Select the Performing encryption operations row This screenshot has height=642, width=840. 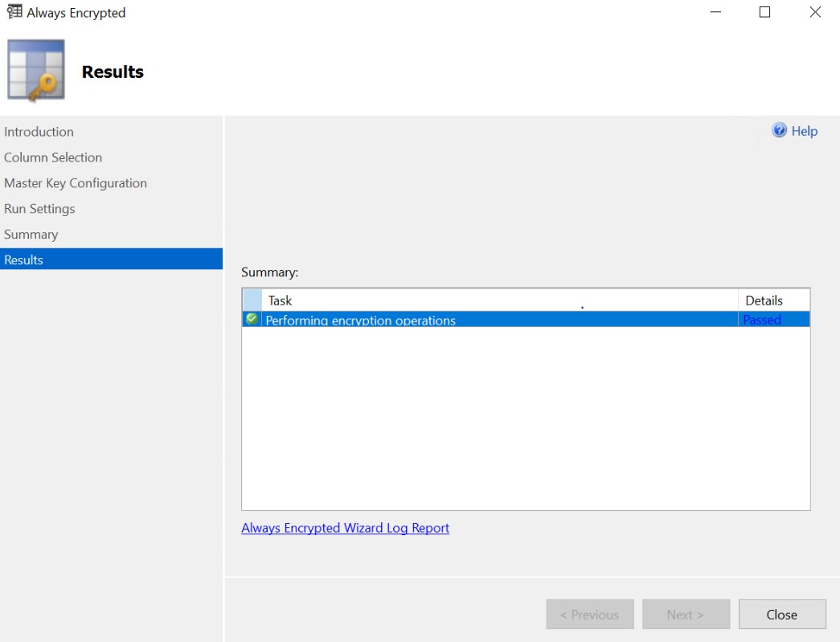(x=526, y=320)
